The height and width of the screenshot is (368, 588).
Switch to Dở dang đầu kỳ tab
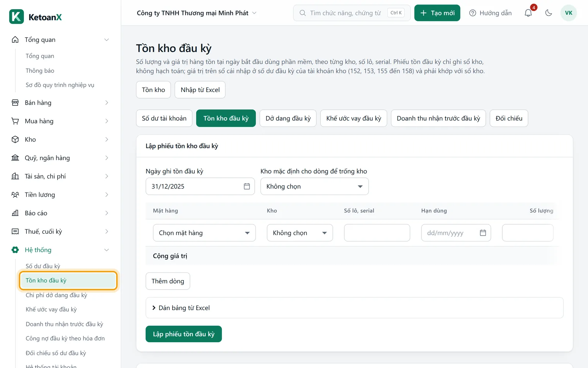coord(288,118)
